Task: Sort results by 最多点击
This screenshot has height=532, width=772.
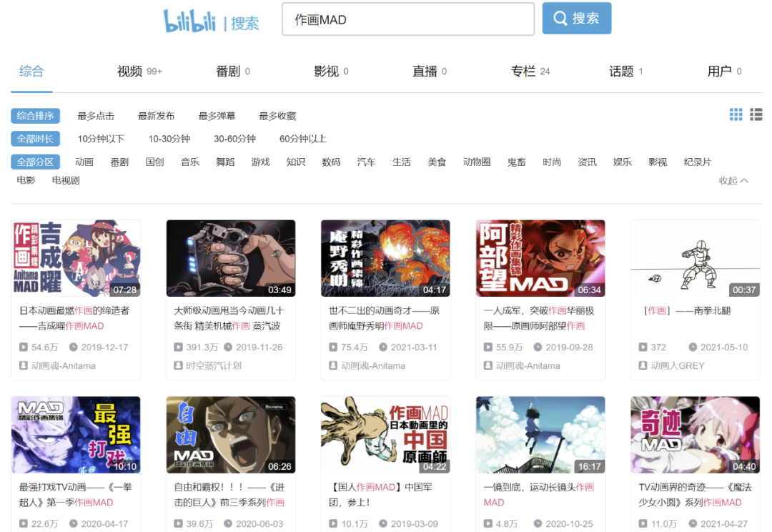Action: click(96, 116)
